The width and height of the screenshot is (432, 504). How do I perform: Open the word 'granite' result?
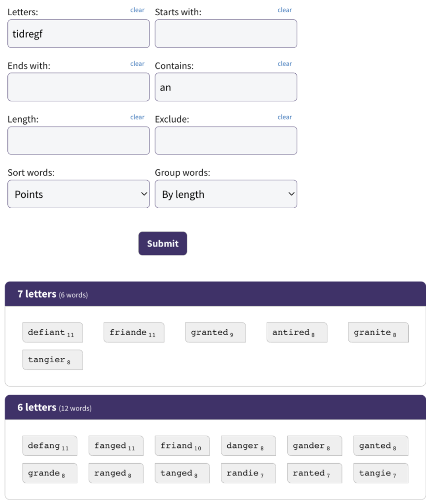(378, 332)
